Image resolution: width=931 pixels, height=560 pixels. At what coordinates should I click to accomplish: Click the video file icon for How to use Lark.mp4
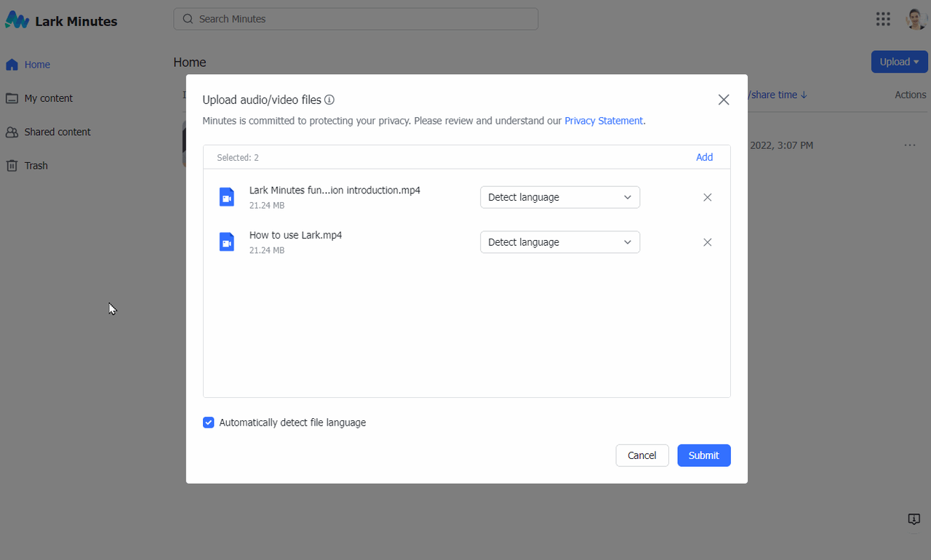tap(227, 242)
